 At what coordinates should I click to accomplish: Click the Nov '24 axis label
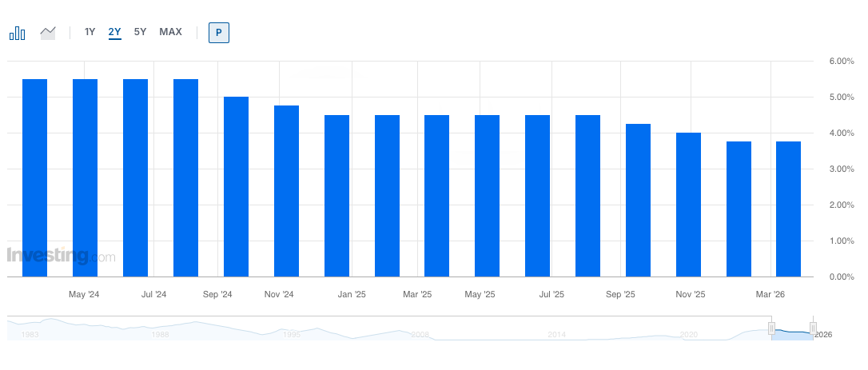[280, 294]
